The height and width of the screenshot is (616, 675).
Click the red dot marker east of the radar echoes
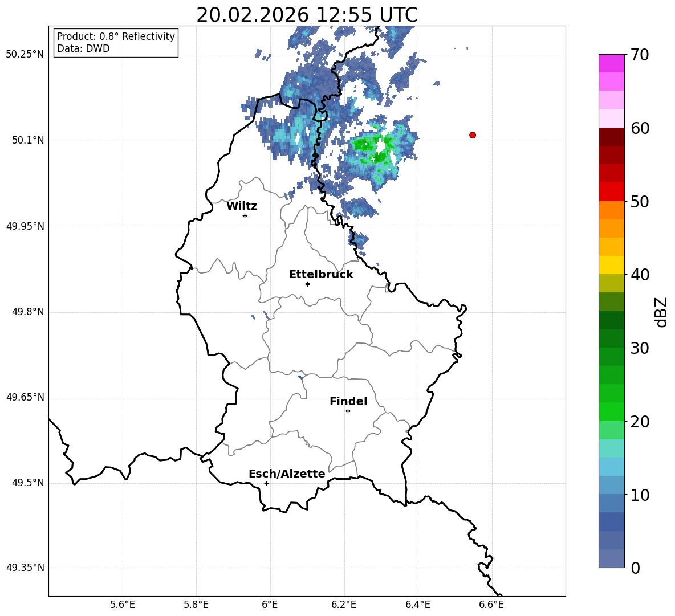473,135
